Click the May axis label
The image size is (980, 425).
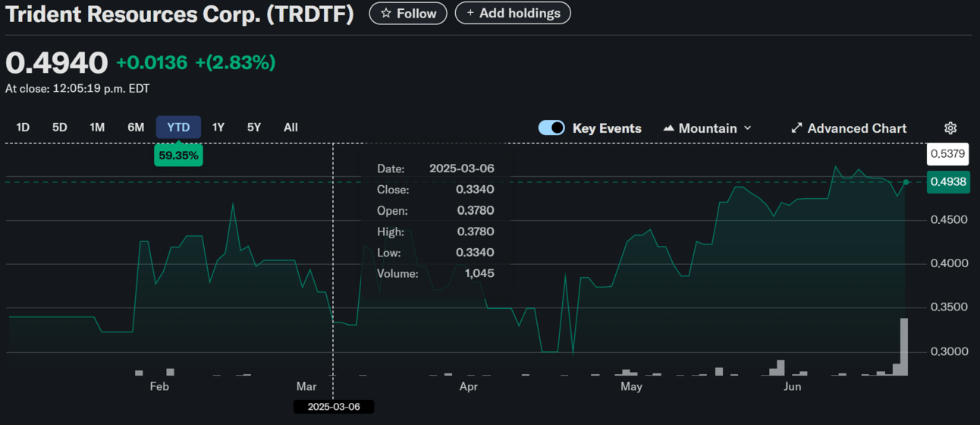point(631,387)
